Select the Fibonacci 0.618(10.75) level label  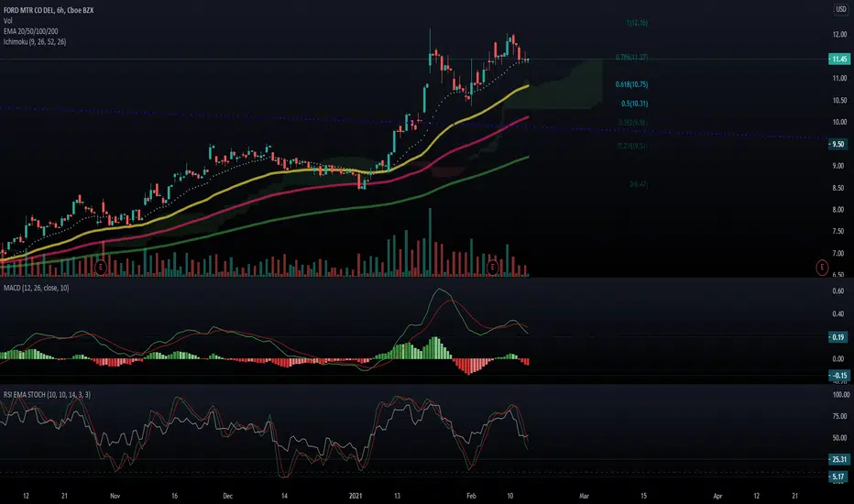point(631,84)
